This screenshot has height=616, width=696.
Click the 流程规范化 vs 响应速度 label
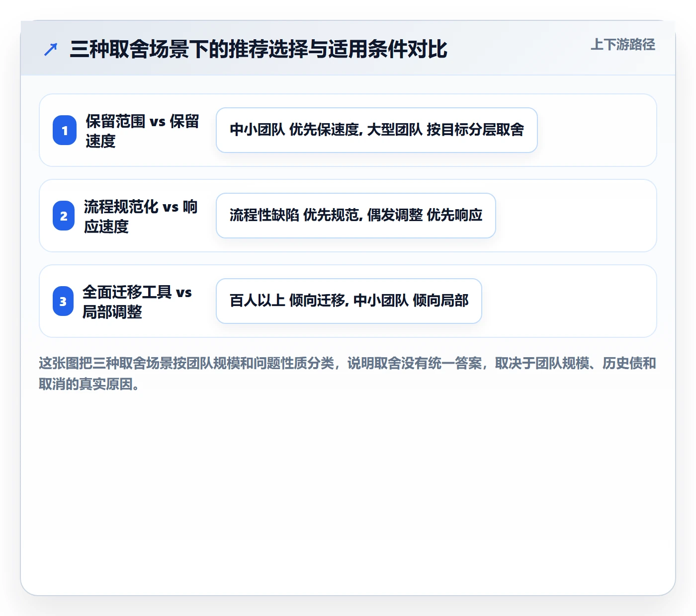coord(141,216)
